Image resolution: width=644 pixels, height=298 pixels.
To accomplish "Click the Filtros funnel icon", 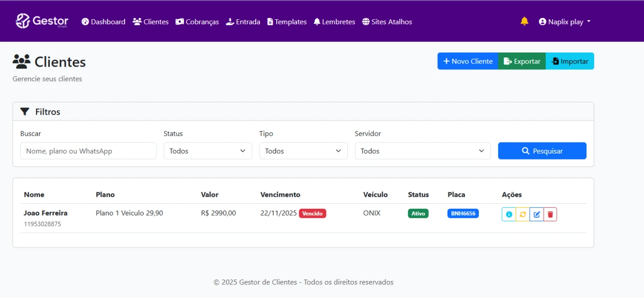I will point(25,112).
